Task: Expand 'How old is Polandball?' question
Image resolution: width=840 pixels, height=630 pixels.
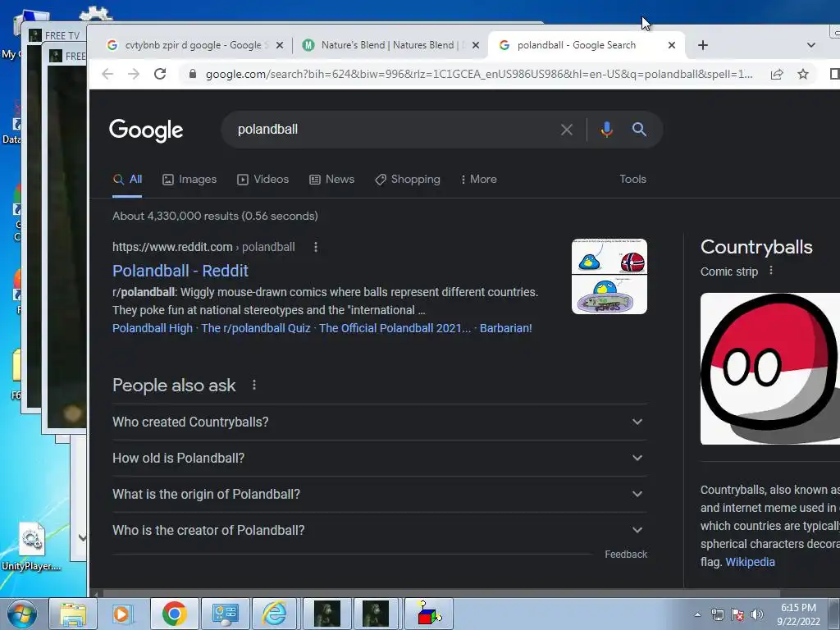Action: pyautogui.click(x=379, y=458)
